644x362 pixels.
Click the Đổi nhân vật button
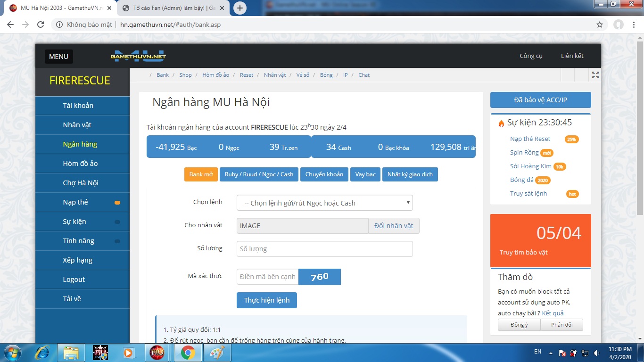pyautogui.click(x=393, y=226)
